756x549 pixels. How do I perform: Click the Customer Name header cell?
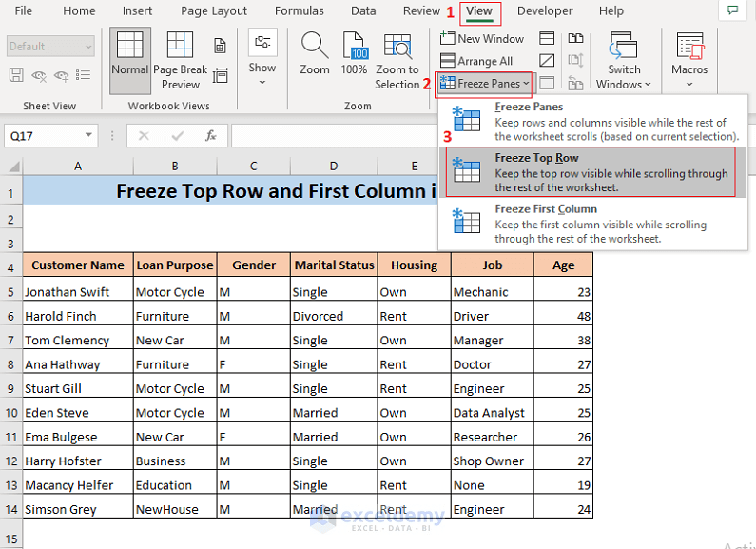(78, 265)
